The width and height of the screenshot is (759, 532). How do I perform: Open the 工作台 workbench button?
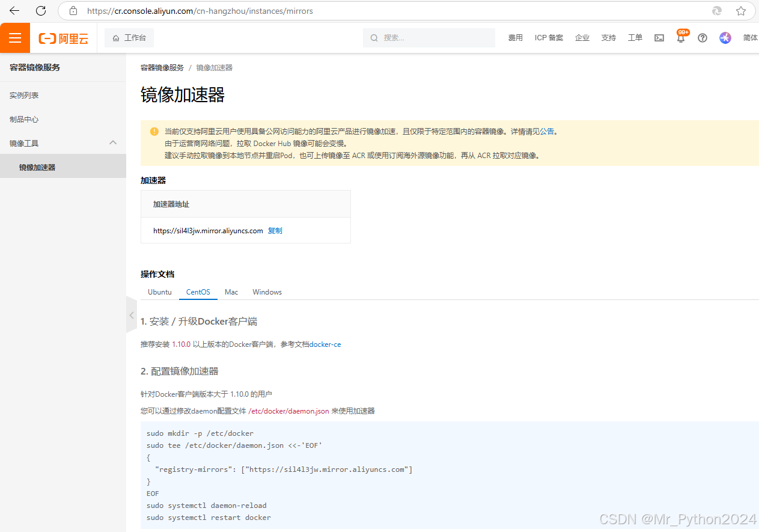tap(129, 38)
